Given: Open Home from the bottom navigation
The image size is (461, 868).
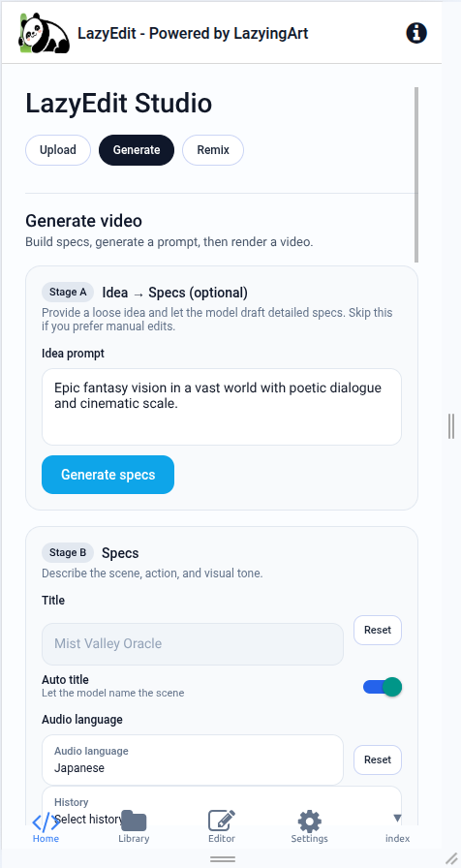Looking at the screenshot, I should (x=46, y=827).
